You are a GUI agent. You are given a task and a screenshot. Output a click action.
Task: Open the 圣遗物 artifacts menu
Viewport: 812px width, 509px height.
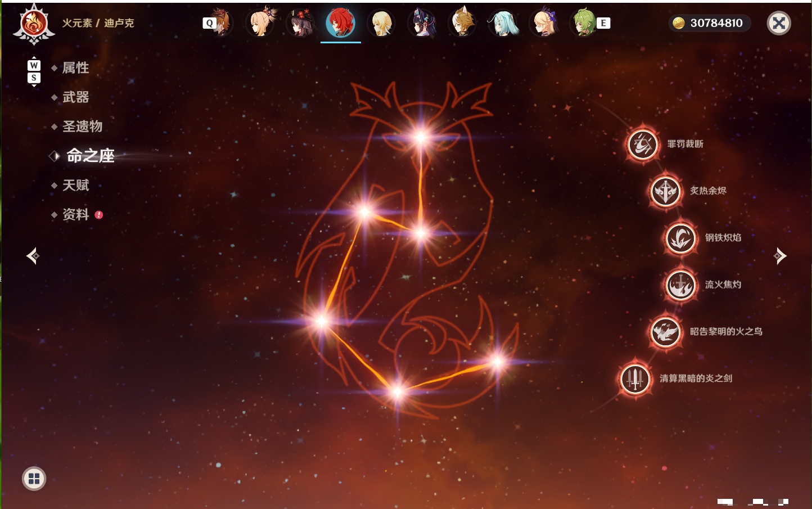(x=82, y=127)
